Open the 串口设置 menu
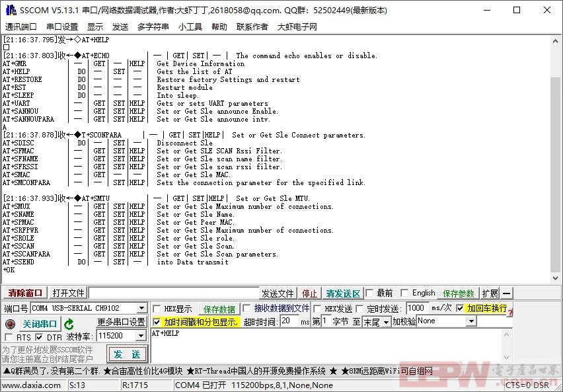 point(62,26)
